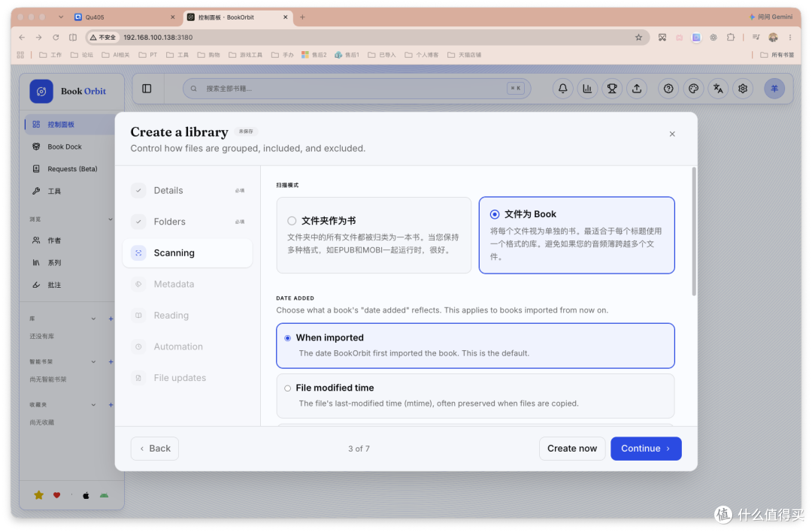
Task: Select 文件为 Book scan mode
Action: (577, 235)
